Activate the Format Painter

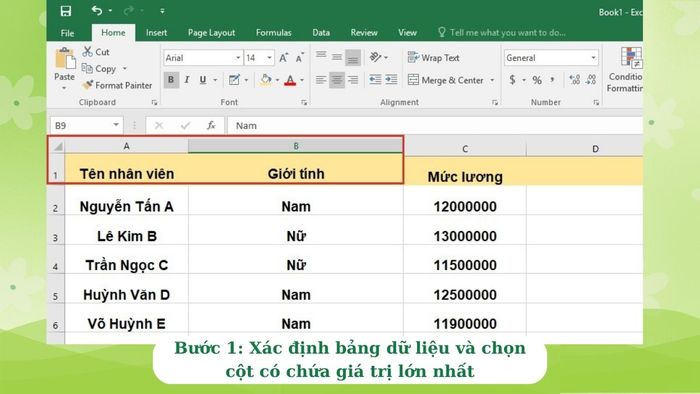pos(117,85)
